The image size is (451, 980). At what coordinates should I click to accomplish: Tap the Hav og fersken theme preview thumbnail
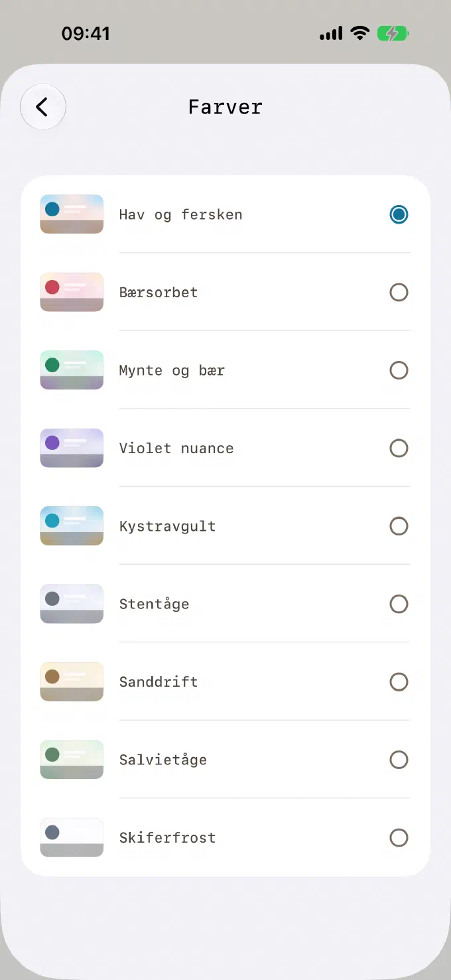click(x=72, y=214)
